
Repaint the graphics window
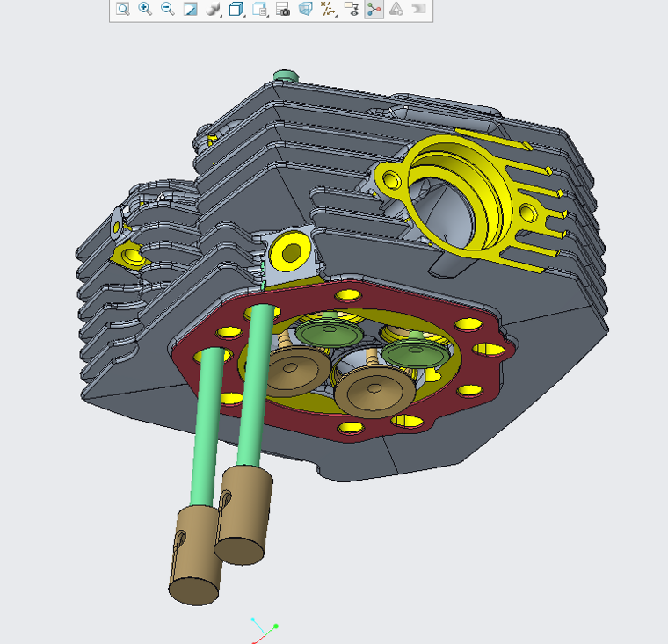click(190, 9)
